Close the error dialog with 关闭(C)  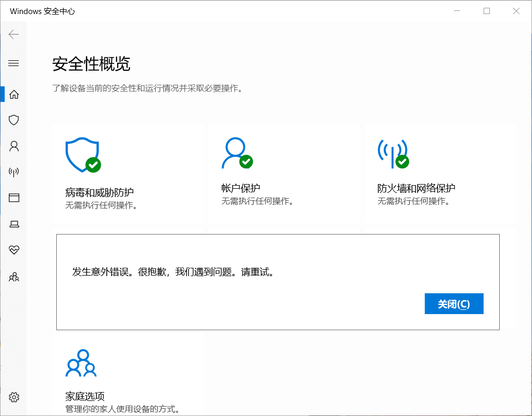pyautogui.click(x=454, y=304)
